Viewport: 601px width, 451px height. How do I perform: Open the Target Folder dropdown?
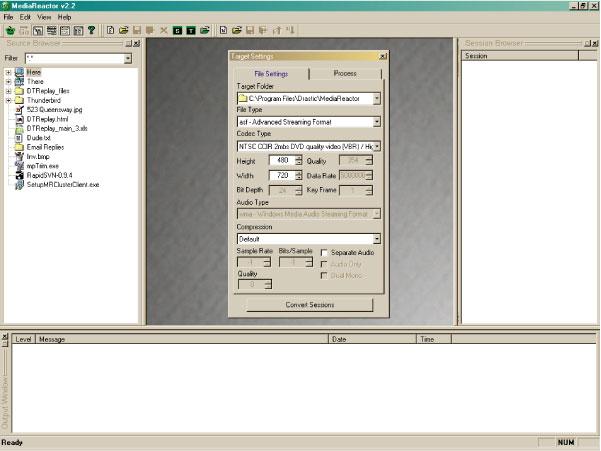376,98
